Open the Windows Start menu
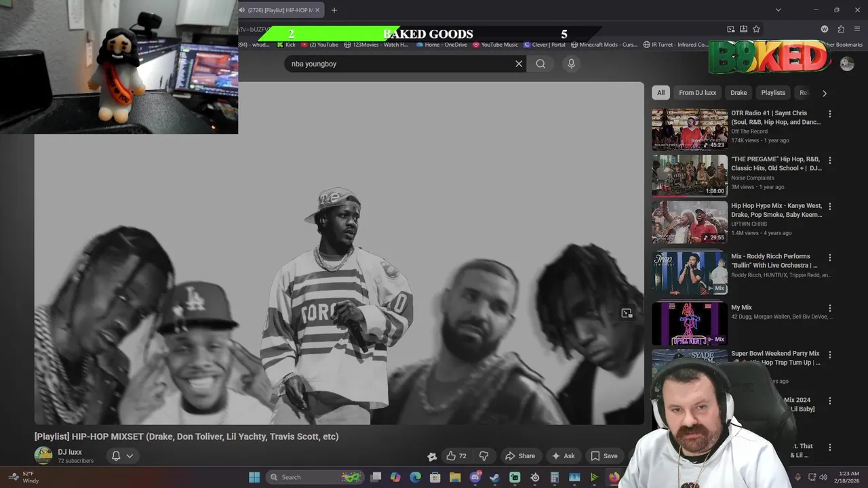This screenshot has width=868, height=488. 254,477
